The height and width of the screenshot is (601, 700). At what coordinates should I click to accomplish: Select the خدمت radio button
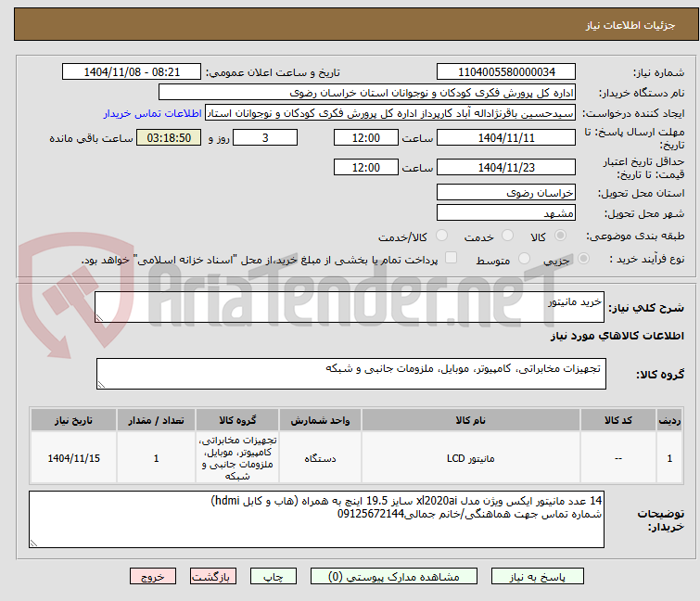pos(507,235)
